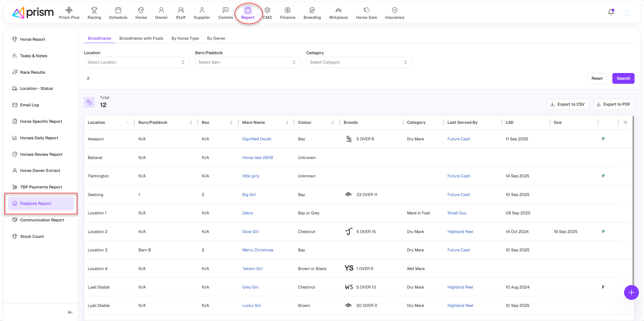
Task: Open the Select Barn dropdown
Action: (248, 62)
